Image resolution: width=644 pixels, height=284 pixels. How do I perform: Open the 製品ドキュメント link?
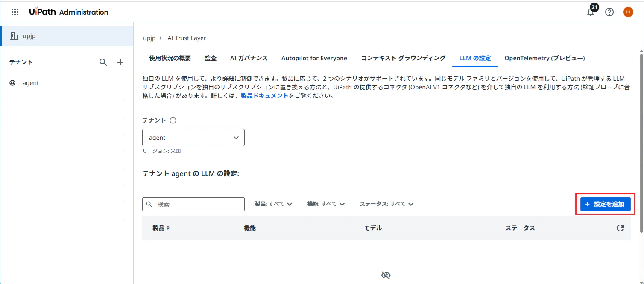click(265, 96)
